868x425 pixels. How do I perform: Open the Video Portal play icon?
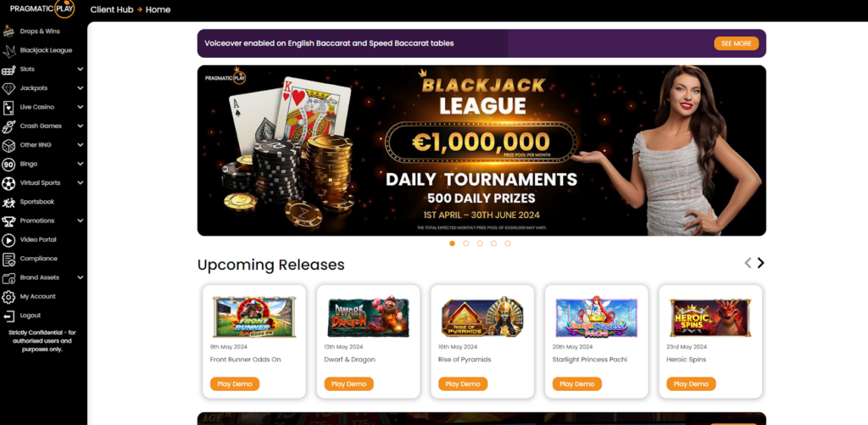click(x=8, y=240)
